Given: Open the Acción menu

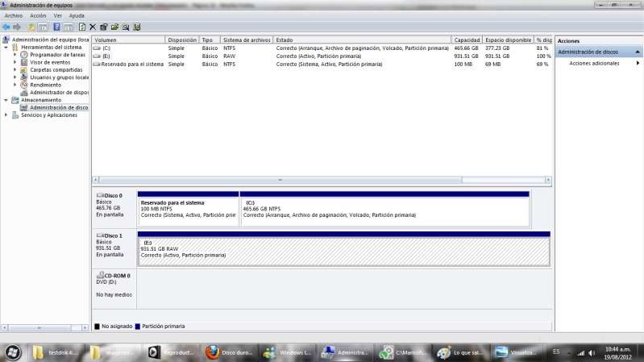Looking at the screenshot, I should [x=38, y=15].
